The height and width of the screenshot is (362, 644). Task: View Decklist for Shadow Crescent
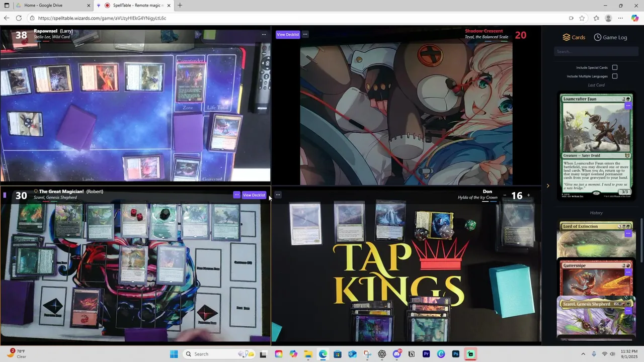288,35
